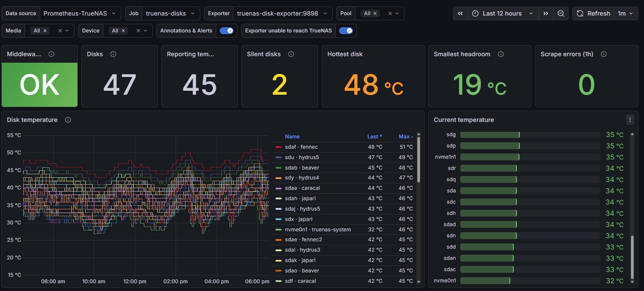Click the Refresh dashboard button
Image resolution: width=644 pixels, height=291 pixels.
593,13
